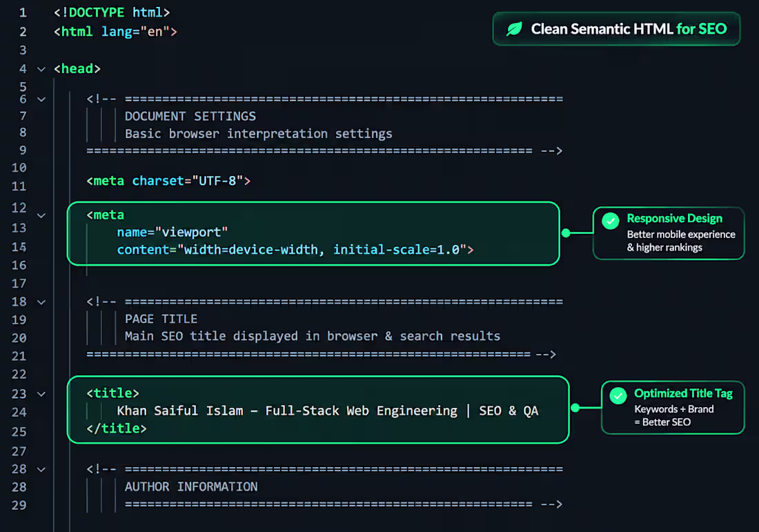759x532 pixels.
Task: Click the name="viewport" attribute
Action: pyautogui.click(x=172, y=233)
